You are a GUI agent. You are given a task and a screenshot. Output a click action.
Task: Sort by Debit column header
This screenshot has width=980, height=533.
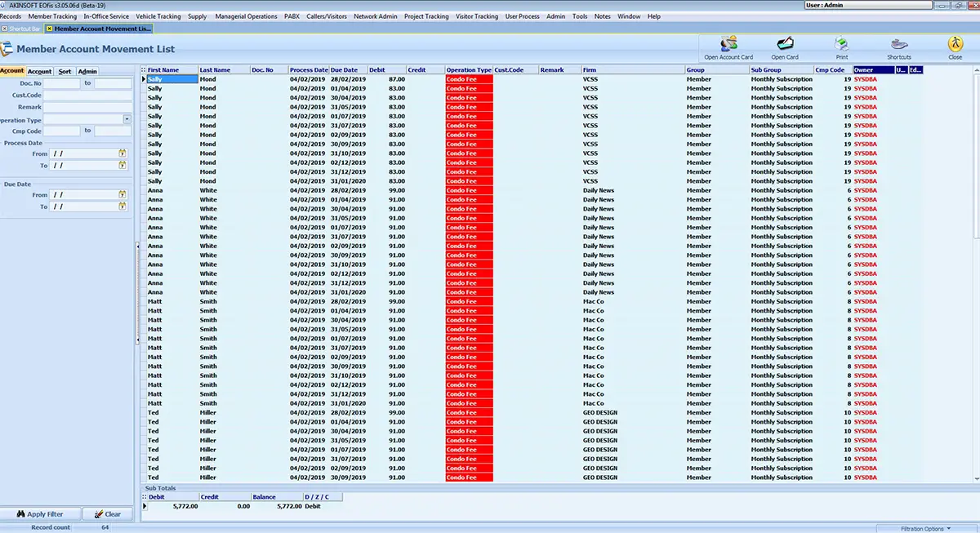387,70
